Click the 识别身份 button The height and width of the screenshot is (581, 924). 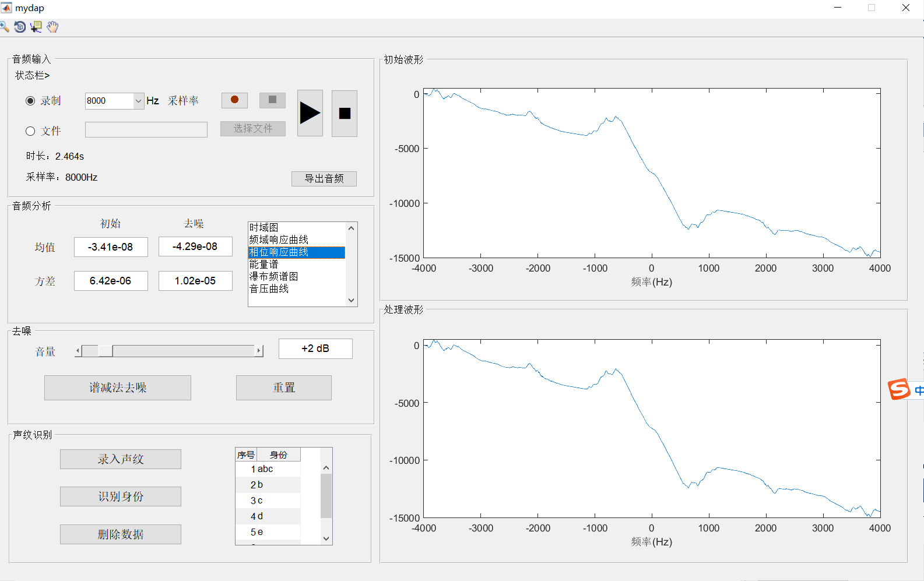(121, 497)
